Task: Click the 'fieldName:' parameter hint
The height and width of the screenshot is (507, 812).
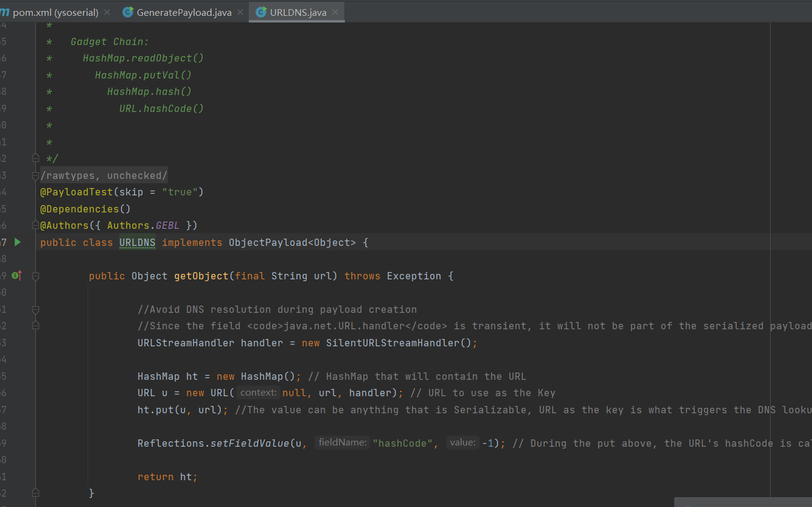Action: pos(343,443)
